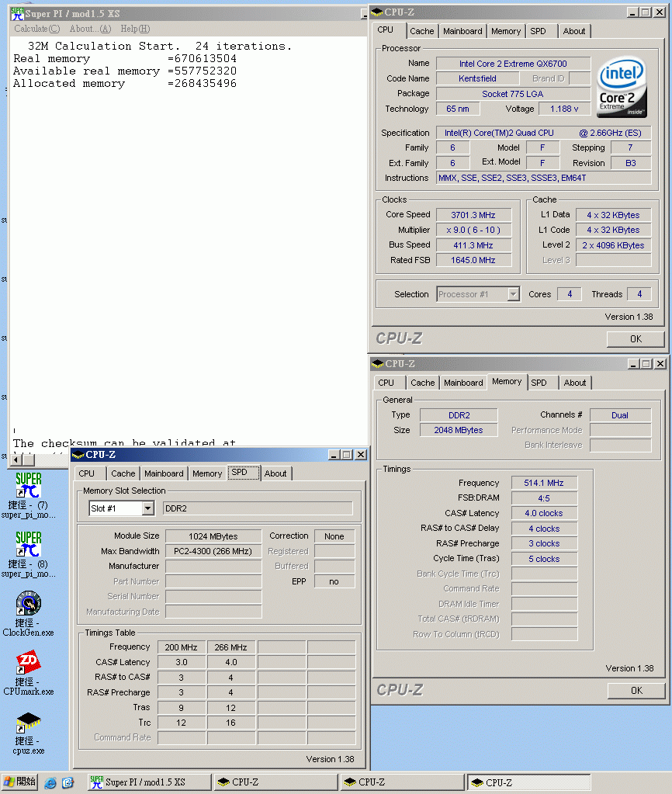
Task: Launch the CPUmark.exe ZD shortcut
Action: 29,672
